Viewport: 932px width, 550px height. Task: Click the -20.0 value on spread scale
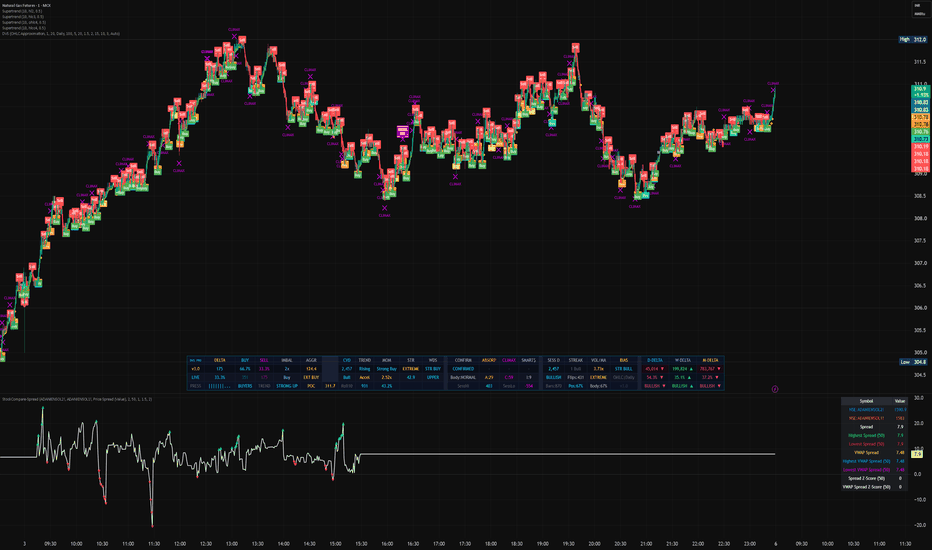tap(918, 525)
